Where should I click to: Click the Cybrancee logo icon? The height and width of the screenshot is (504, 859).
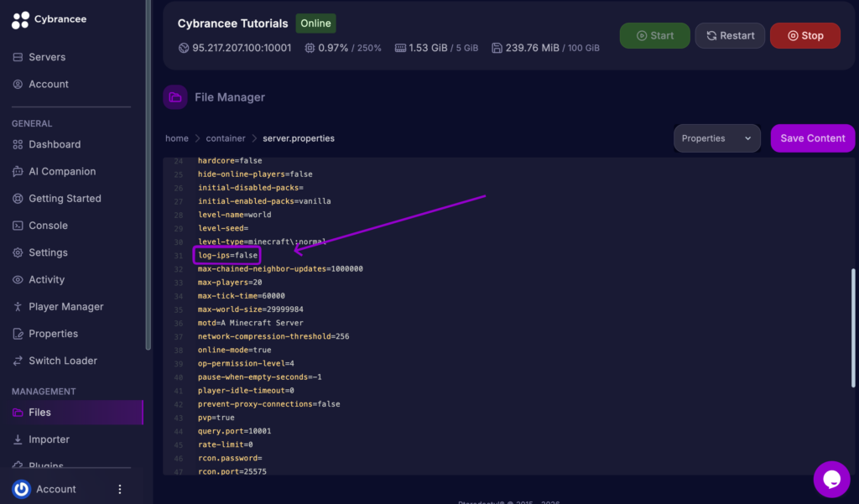pos(20,20)
